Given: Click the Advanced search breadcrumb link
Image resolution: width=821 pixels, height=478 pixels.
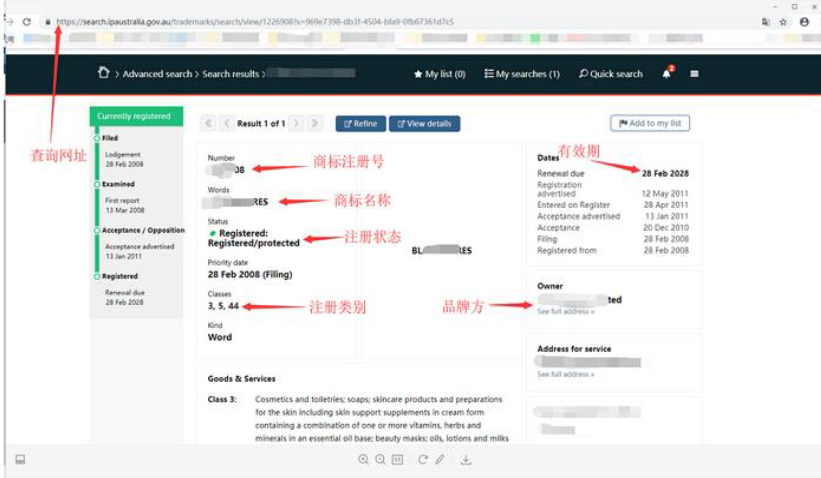Looking at the screenshot, I should (157, 74).
